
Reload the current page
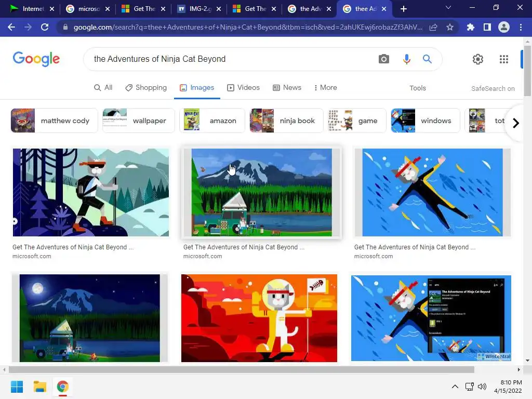(x=45, y=27)
